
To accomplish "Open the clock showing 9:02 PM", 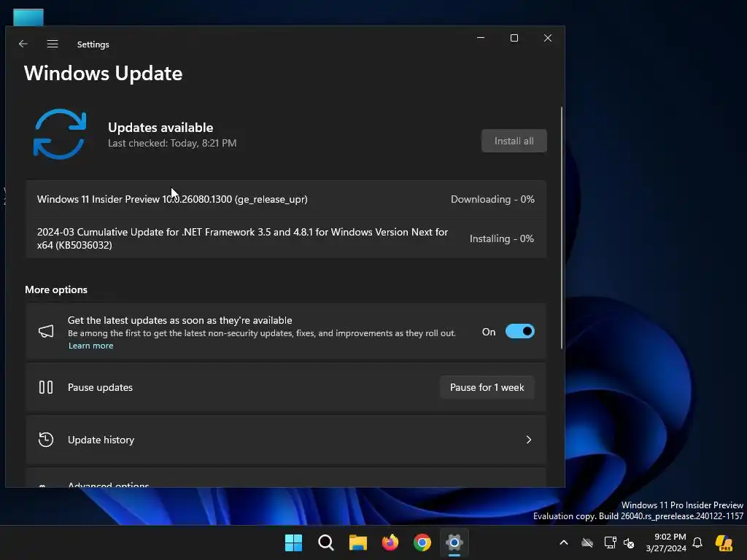I will (x=666, y=542).
